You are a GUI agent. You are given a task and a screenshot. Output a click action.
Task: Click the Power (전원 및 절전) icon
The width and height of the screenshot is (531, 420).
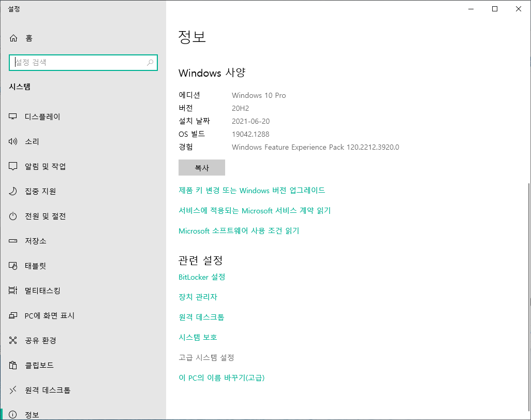13,216
